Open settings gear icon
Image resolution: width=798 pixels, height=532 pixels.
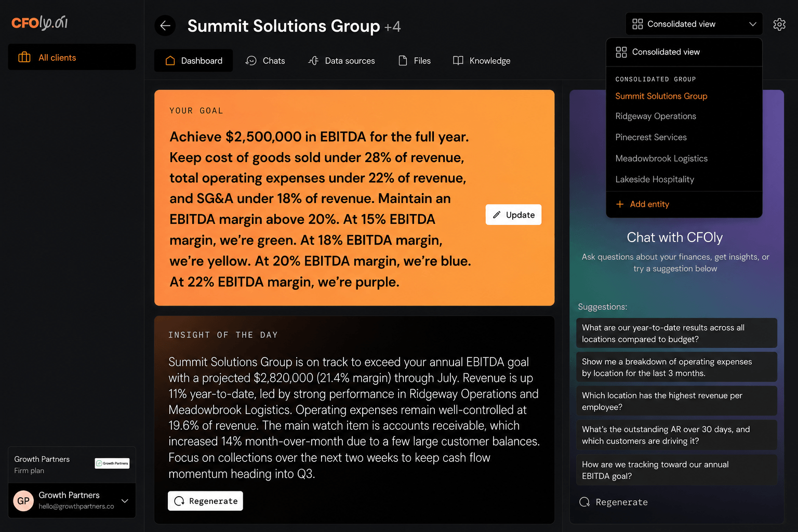pos(779,24)
